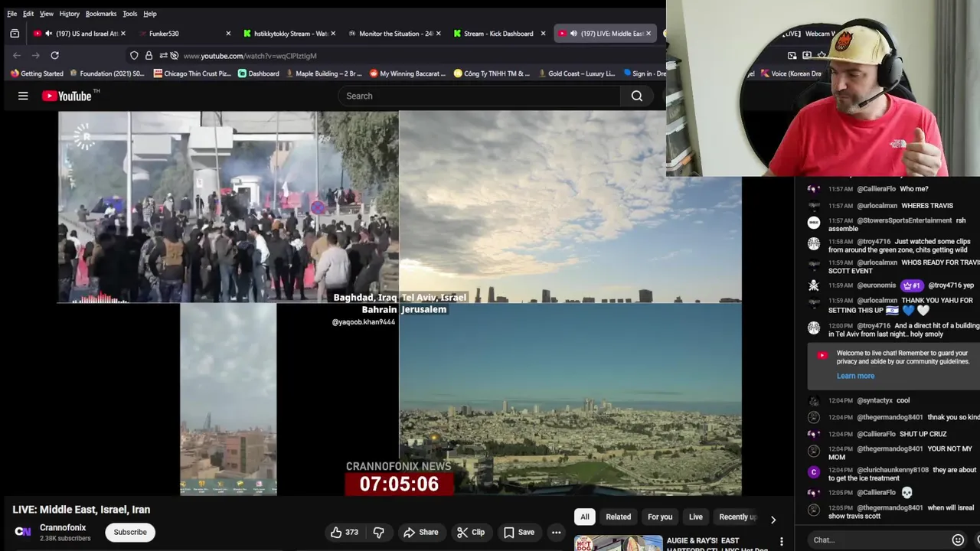
Task: Switch to hstikkytokky Stream tab
Action: point(288,34)
